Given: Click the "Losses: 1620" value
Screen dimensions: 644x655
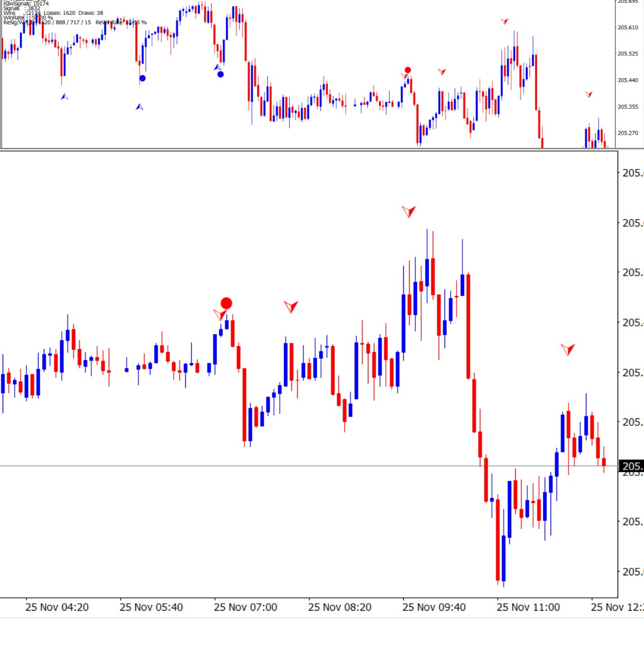Looking at the screenshot, I should 59,13.
